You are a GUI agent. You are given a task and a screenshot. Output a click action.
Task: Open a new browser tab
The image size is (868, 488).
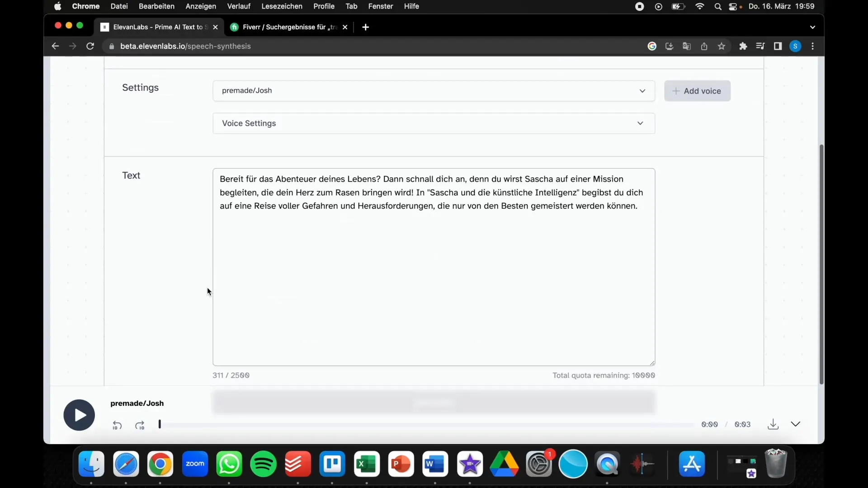coord(365,27)
